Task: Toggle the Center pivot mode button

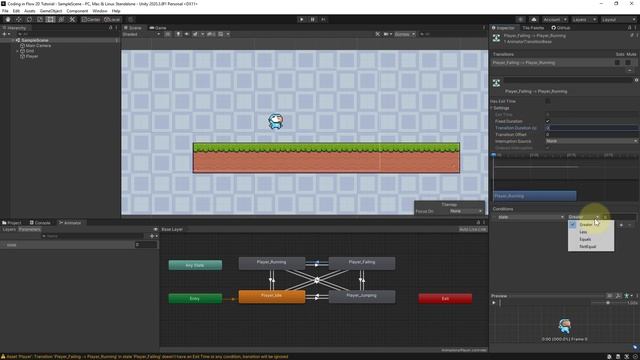Action: pyautogui.click(x=91, y=20)
